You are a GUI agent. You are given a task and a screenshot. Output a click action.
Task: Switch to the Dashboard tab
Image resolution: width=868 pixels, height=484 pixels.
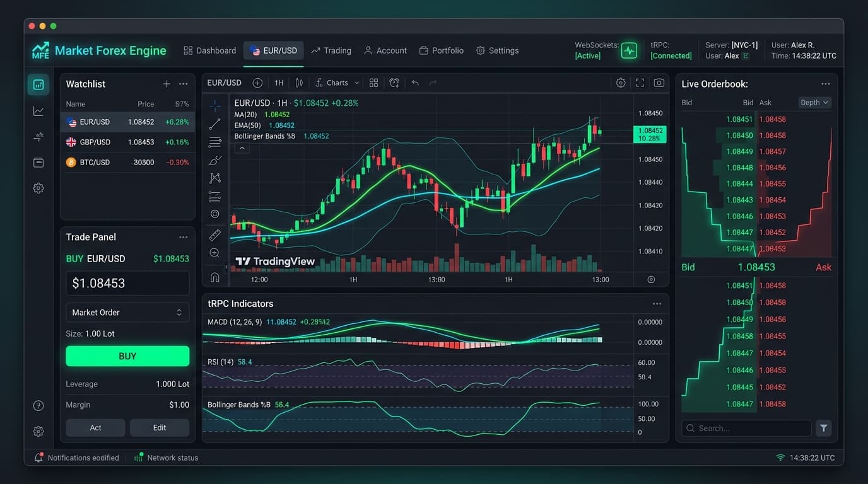click(x=209, y=50)
